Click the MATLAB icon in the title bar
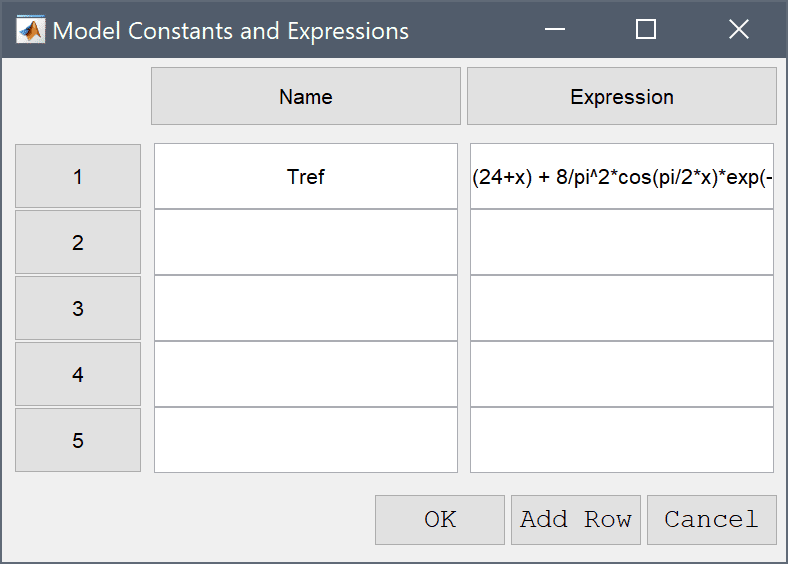Image resolution: width=788 pixels, height=564 pixels. click(x=31, y=30)
